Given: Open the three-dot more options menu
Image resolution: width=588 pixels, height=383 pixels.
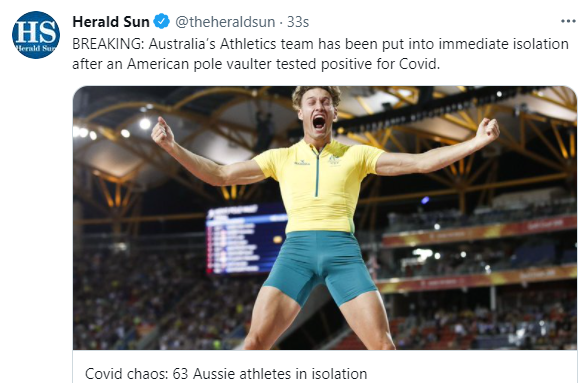Looking at the screenshot, I should [568, 21].
